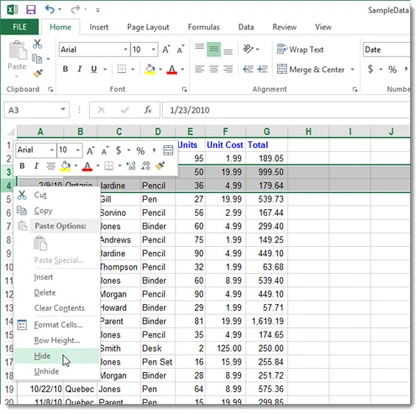Viewport: 420px width, 414px height.
Task: Click the Cut scissors icon in Clipboard group
Action: click(37, 44)
